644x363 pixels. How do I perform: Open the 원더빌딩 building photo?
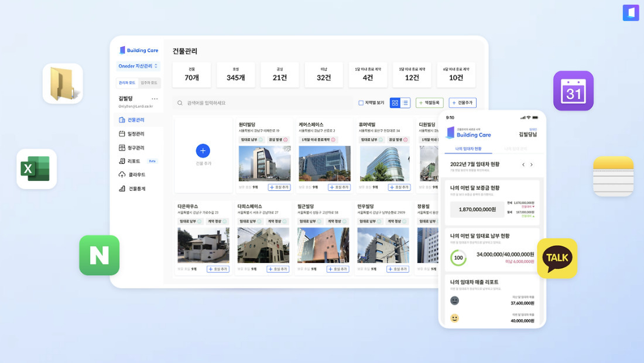265,163
